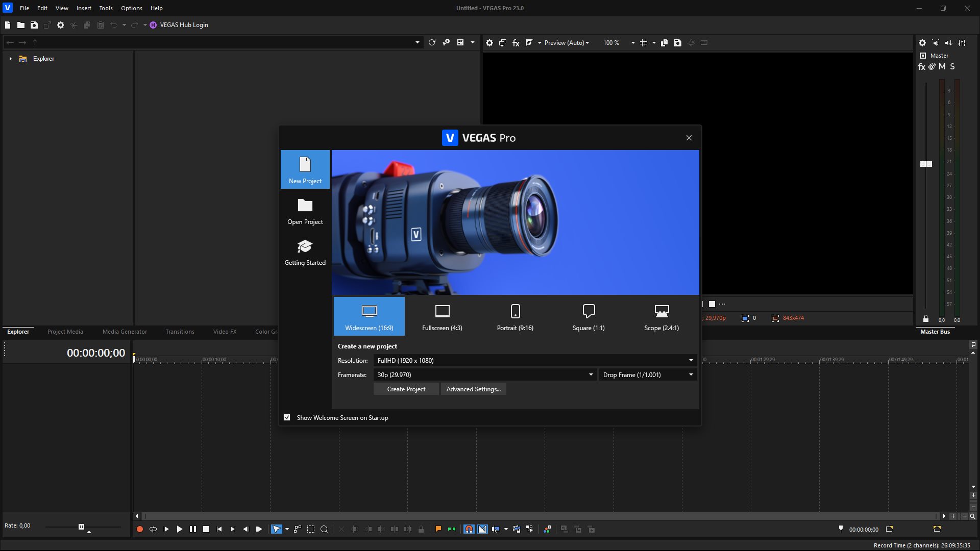Uncheck Show Welcome Screen on Startup
Image resolution: width=980 pixels, height=551 pixels.
[287, 417]
